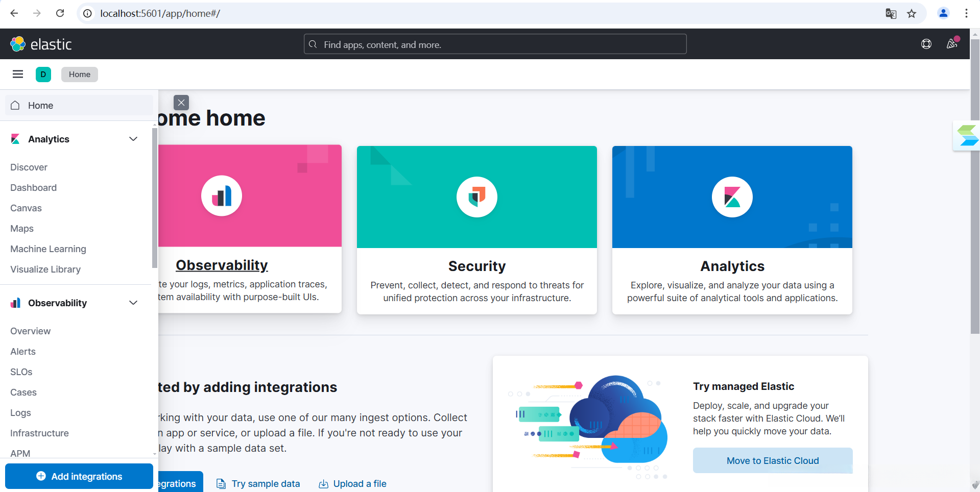This screenshot has width=980, height=492.
Task: Select Home in the sidebar
Action: pos(79,106)
